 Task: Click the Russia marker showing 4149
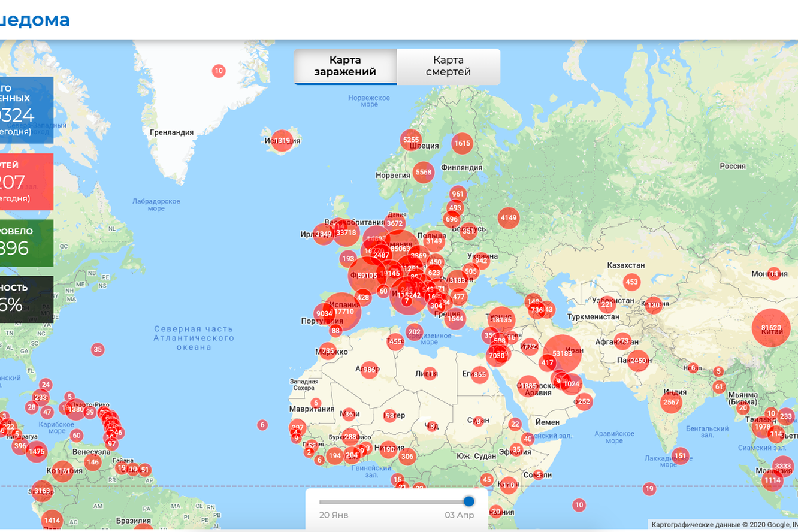508,218
